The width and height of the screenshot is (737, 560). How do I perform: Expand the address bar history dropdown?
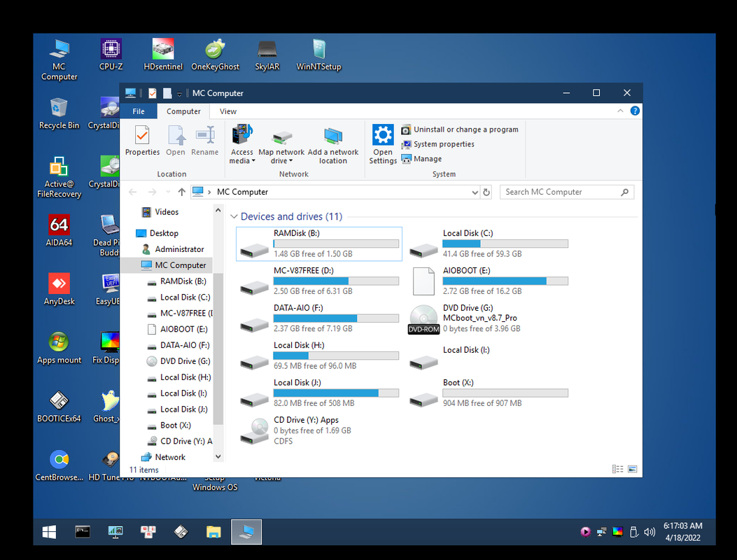(475, 192)
